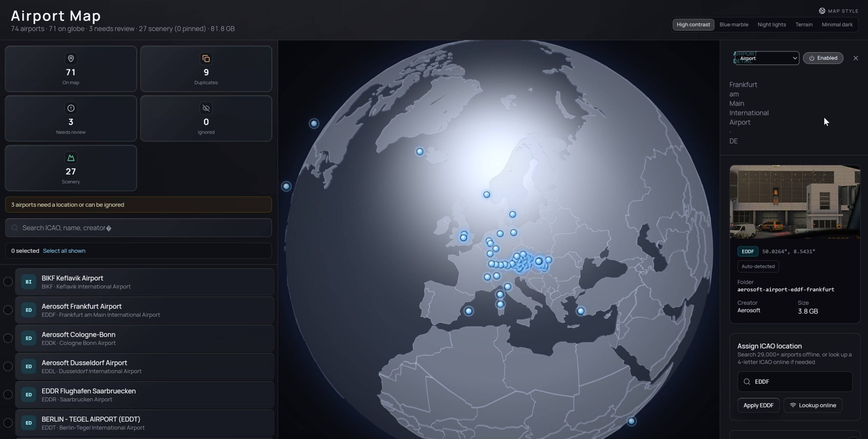The width and height of the screenshot is (868, 439).
Task: Click the EDDF code badge in the detail panel
Action: [x=748, y=251]
